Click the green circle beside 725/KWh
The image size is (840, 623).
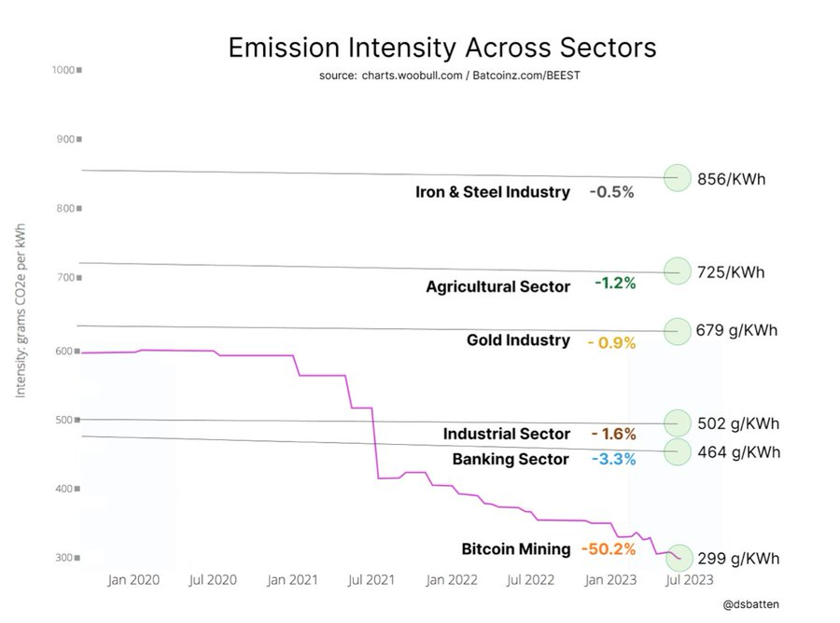click(x=677, y=271)
